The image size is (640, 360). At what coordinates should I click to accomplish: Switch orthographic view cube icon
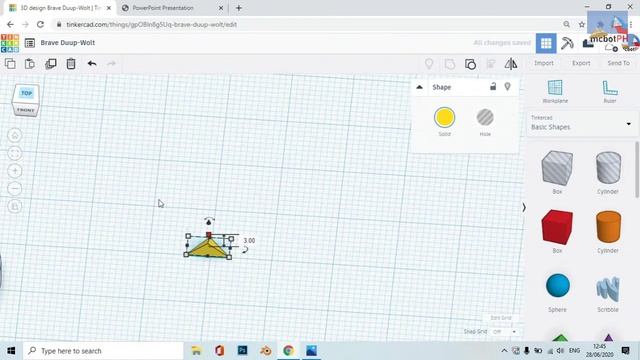click(15, 207)
